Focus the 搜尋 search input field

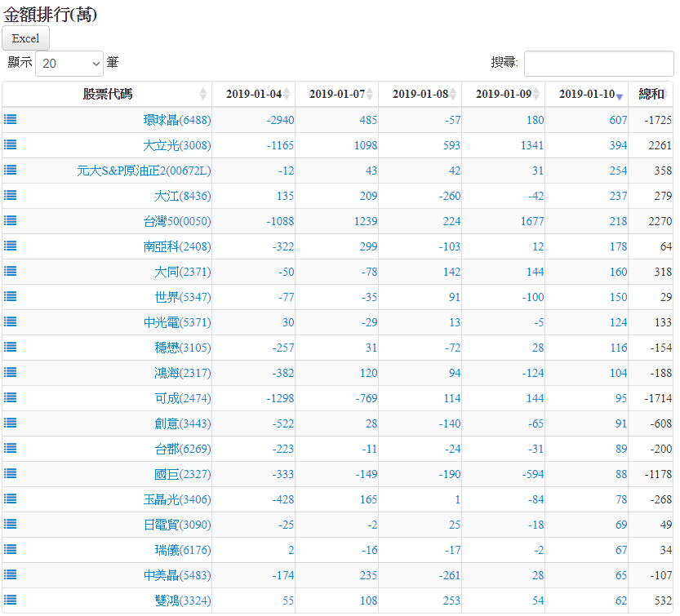point(598,63)
